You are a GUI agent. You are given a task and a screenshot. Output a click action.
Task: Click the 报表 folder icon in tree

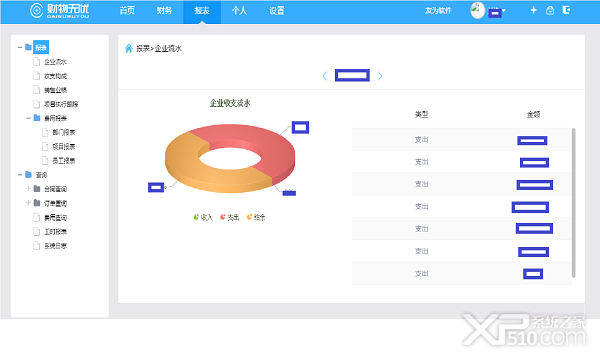tap(28, 47)
